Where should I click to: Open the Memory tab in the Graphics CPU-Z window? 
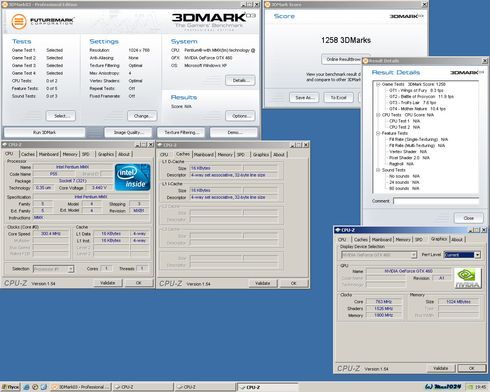point(403,239)
